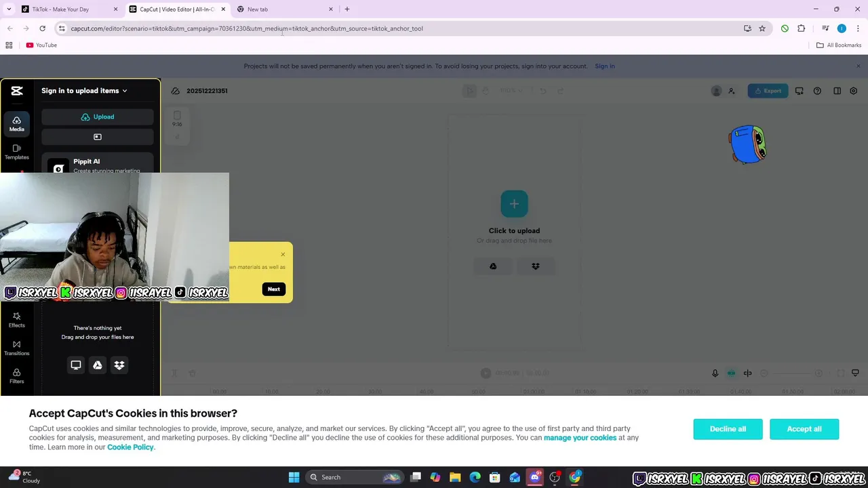Click the microphone voiceover icon
Screen dimensions: 868x488
point(715,373)
